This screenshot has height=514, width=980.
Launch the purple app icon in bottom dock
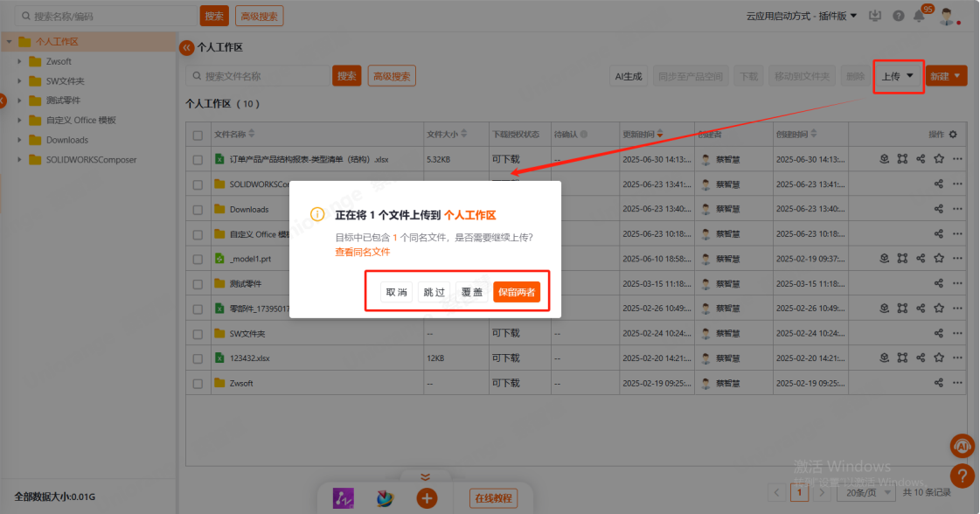tap(343, 498)
